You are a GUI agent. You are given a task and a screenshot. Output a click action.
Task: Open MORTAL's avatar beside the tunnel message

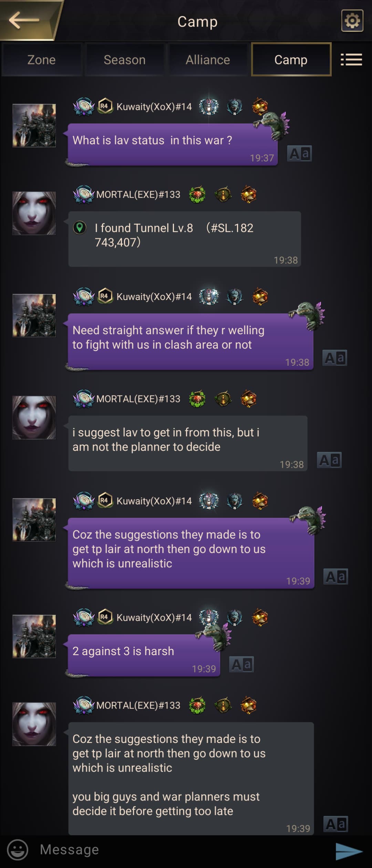click(34, 213)
